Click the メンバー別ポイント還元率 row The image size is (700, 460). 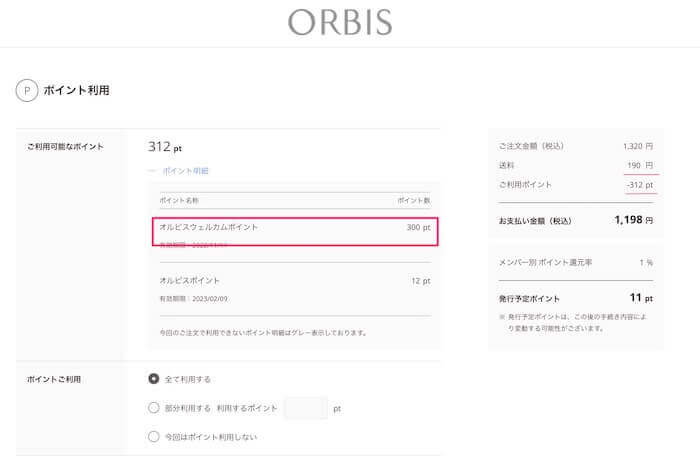click(x=576, y=262)
